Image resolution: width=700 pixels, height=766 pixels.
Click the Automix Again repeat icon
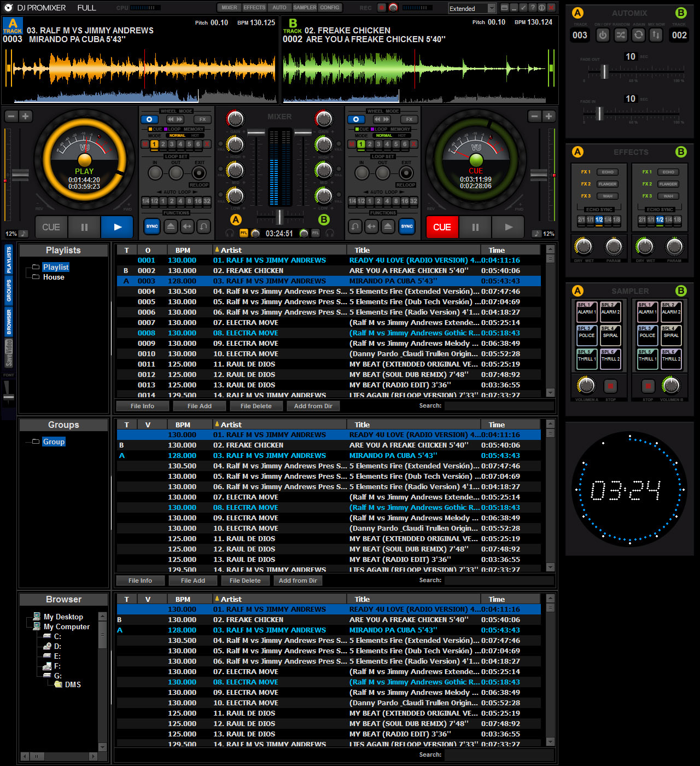[638, 35]
